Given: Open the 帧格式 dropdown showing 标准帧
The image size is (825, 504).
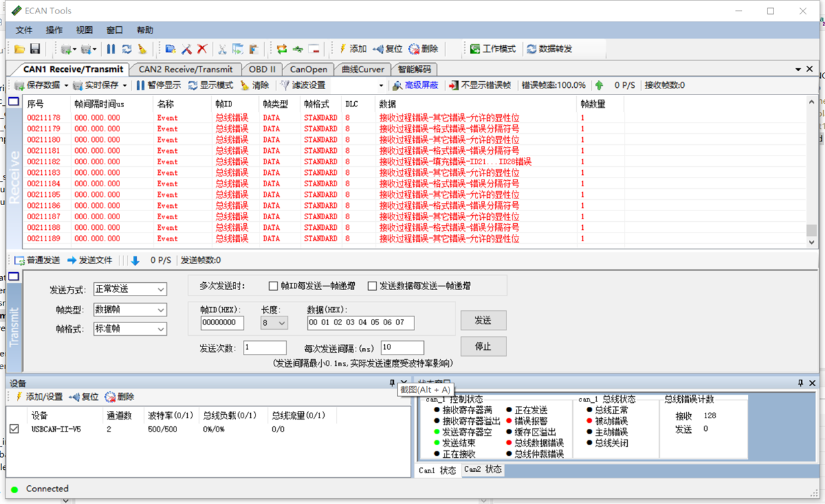Looking at the screenshot, I should 130,329.
